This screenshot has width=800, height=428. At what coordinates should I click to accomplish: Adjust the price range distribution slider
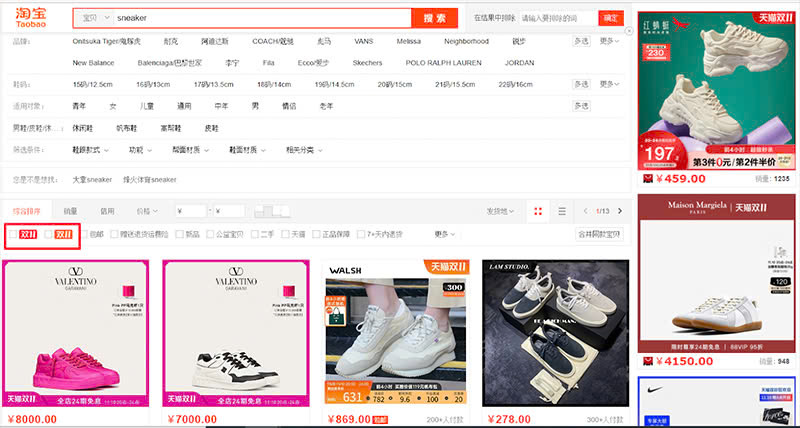[272, 211]
